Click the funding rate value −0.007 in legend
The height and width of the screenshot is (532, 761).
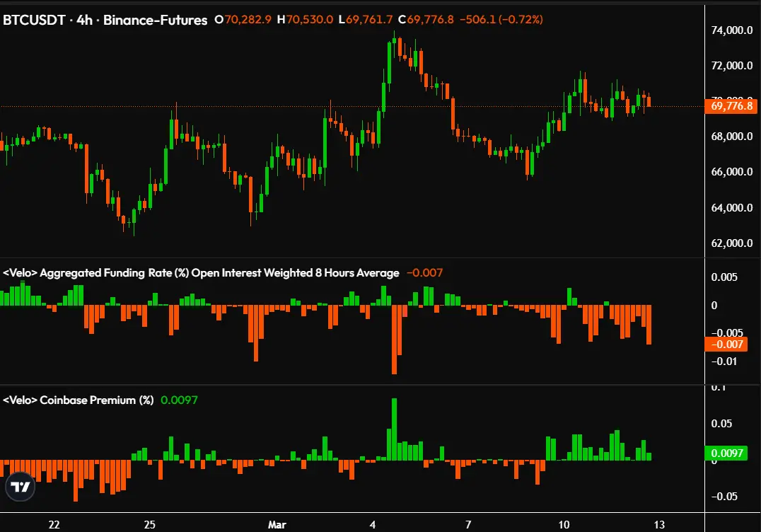(424, 273)
